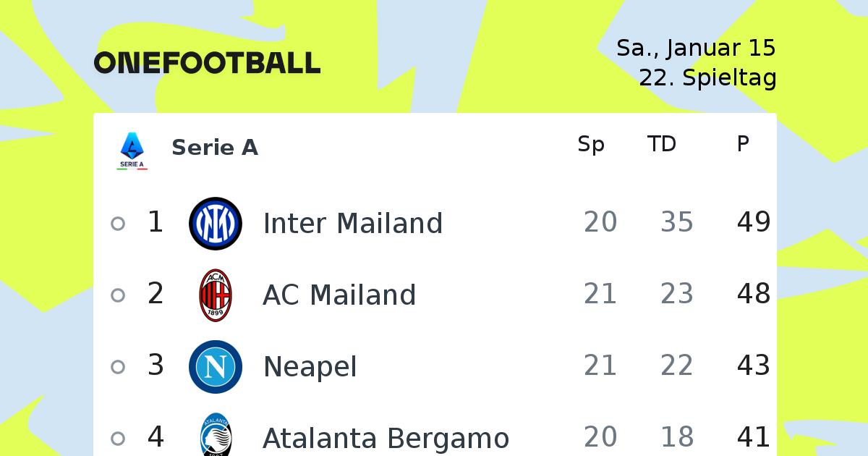Screen dimensions: 868x456
Task: Open the Atalanta Bergamo team name
Action: tap(386, 439)
